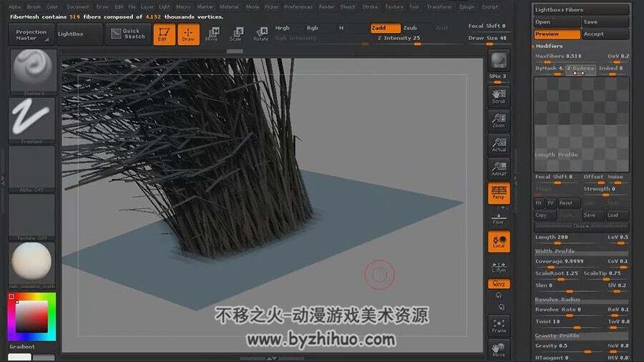Open the Freehand stroke picker
This screenshot has width=644, height=362.
click(32, 120)
